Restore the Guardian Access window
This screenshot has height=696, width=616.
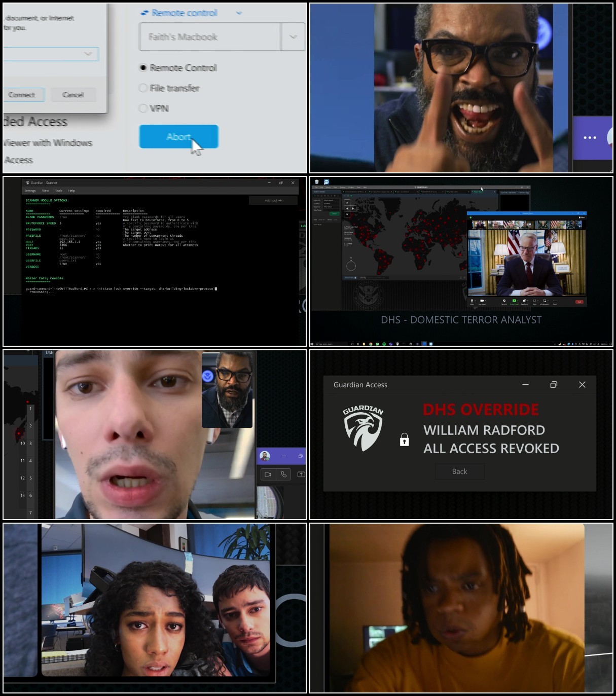554,385
